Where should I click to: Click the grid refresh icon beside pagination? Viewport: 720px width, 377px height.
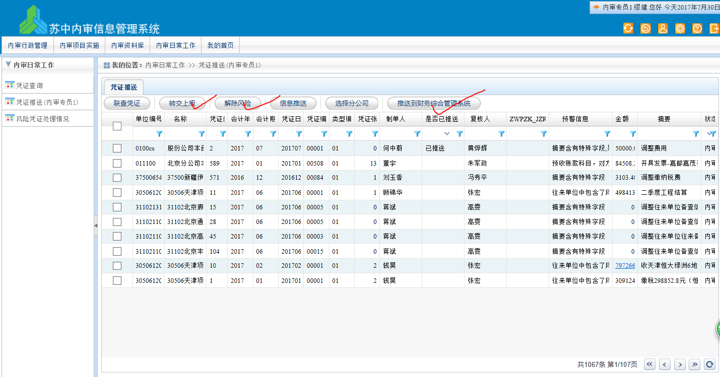click(710, 364)
